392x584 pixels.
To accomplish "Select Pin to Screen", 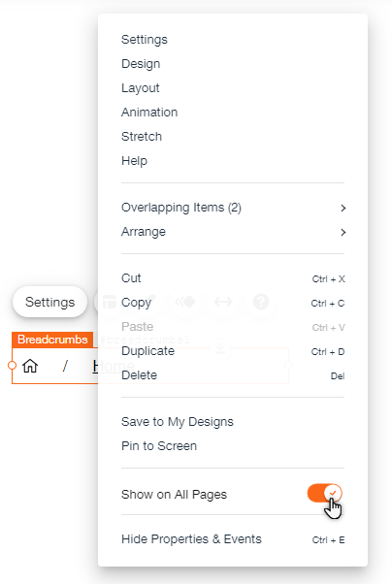I will click(x=159, y=446).
